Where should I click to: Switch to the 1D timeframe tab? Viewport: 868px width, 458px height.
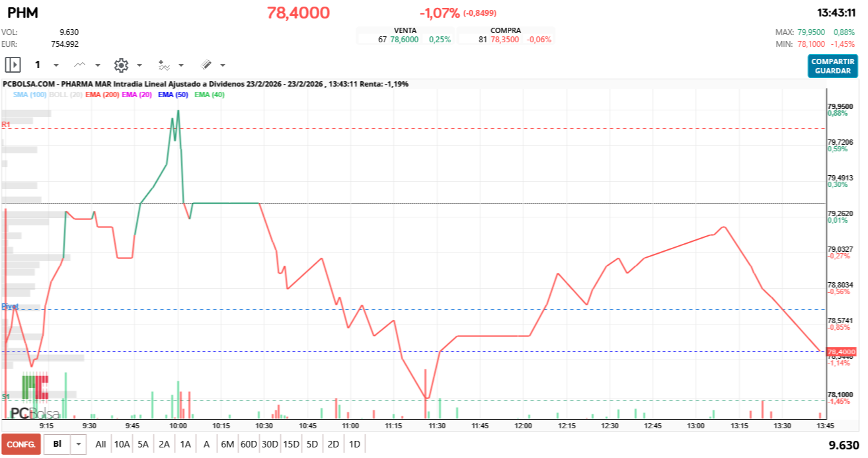(x=356, y=445)
